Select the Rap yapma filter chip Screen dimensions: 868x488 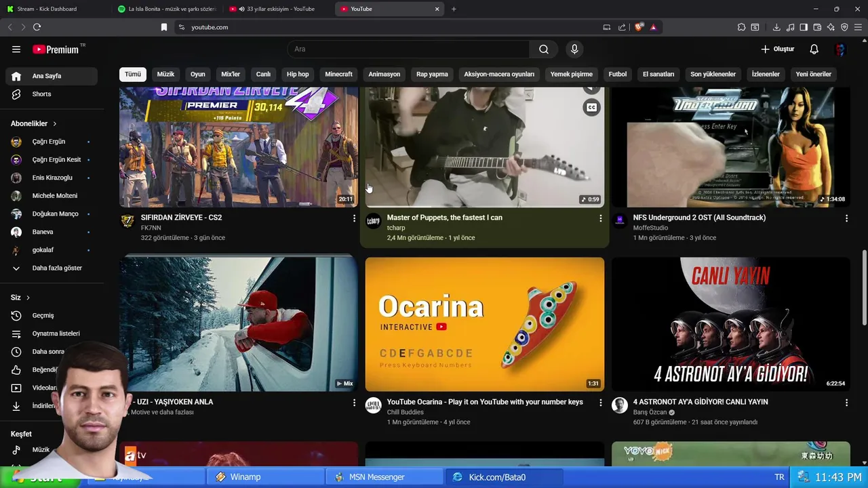432,74
